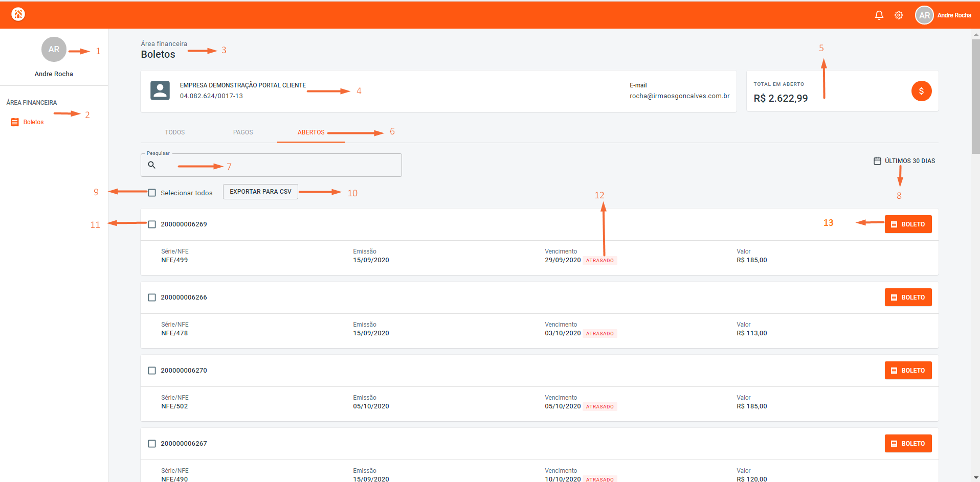The height and width of the screenshot is (482, 980).
Task: Open the notifications bell icon
Action: [x=879, y=15]
